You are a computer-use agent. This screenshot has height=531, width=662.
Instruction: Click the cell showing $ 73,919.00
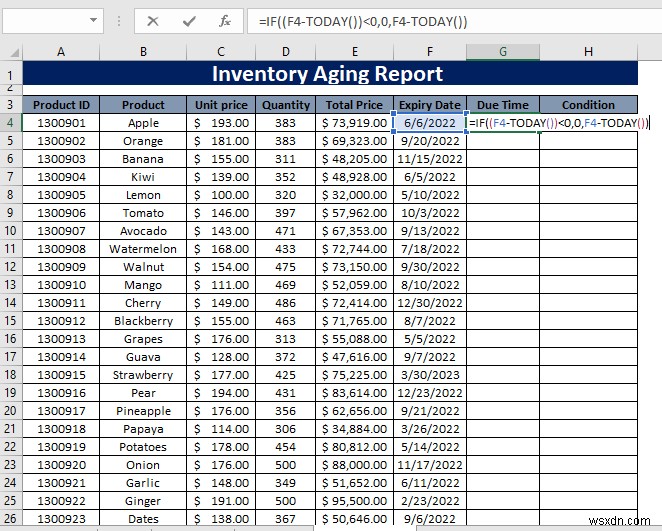tap(355, 123)
